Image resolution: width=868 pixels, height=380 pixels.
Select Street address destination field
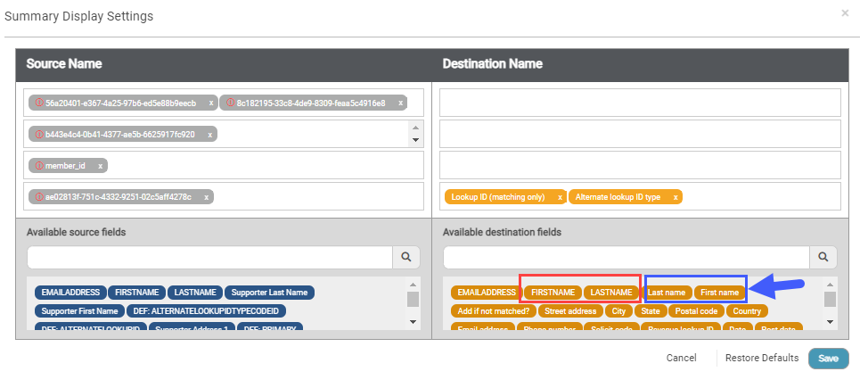(x=570, y=310)
